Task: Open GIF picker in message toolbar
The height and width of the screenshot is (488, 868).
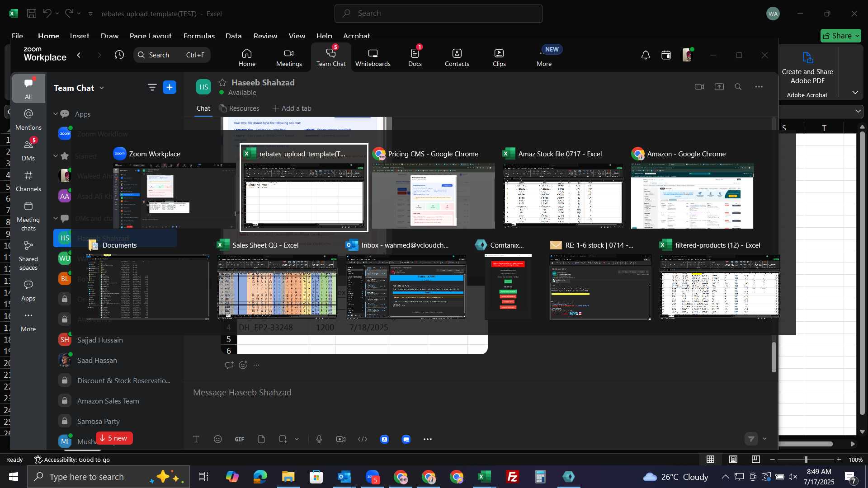Action: 240,439
